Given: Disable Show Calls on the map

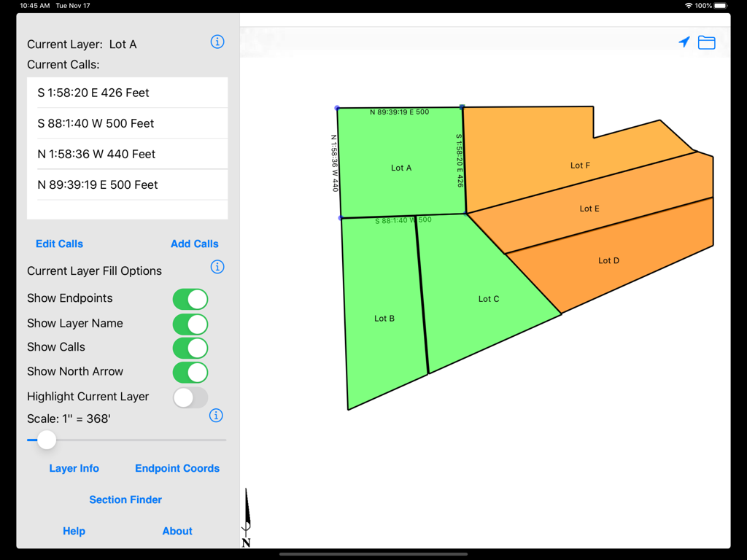Looking at the screenshot, I should [190, 348].
